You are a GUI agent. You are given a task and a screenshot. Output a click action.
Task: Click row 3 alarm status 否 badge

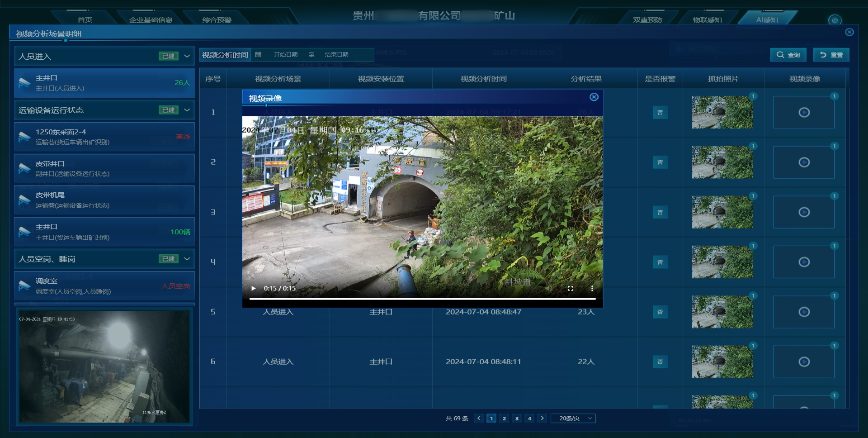tap(660, 212)
